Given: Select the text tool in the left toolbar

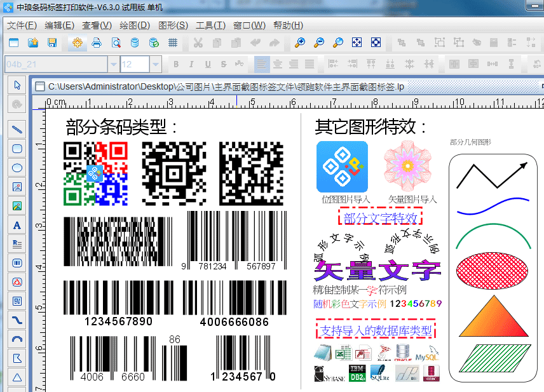Looking at the screenshot, I should click(17, 224).
